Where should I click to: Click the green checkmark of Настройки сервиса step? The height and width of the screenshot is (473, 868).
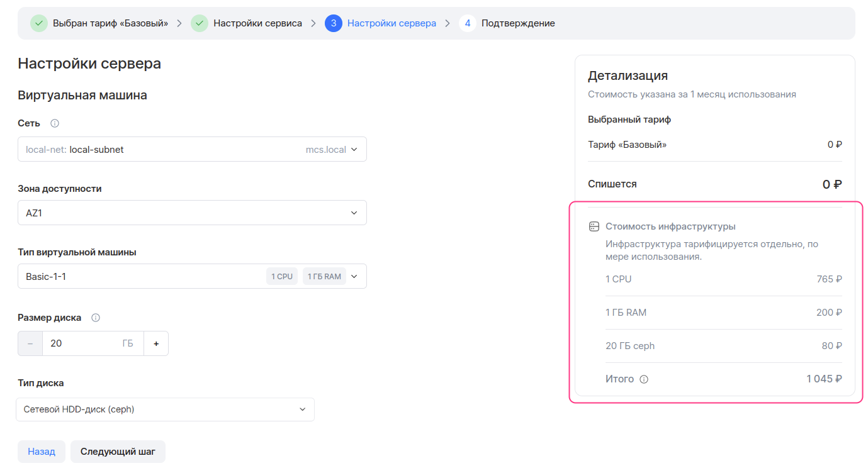point(200,23)
